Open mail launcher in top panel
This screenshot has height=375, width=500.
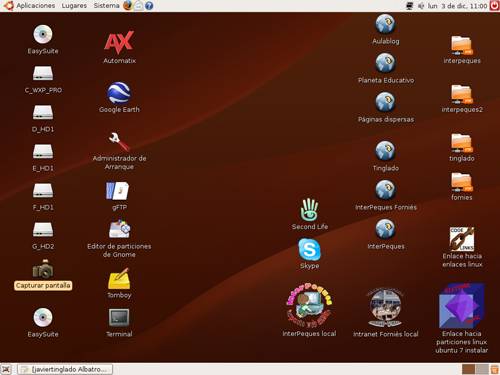coord(139,6)
